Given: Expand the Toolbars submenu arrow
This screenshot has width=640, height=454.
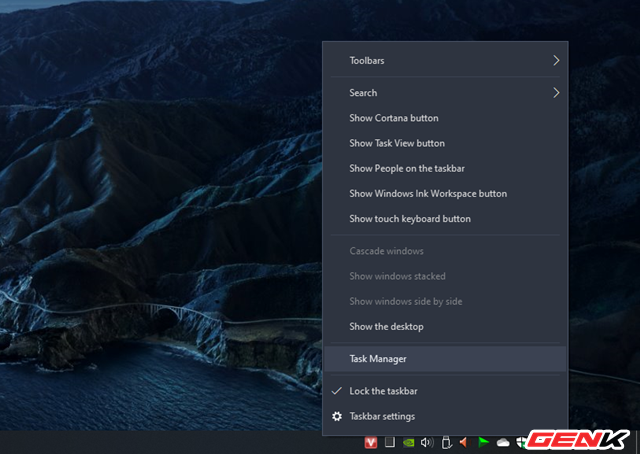Looking at the screenshot, I should click(556, 61).
